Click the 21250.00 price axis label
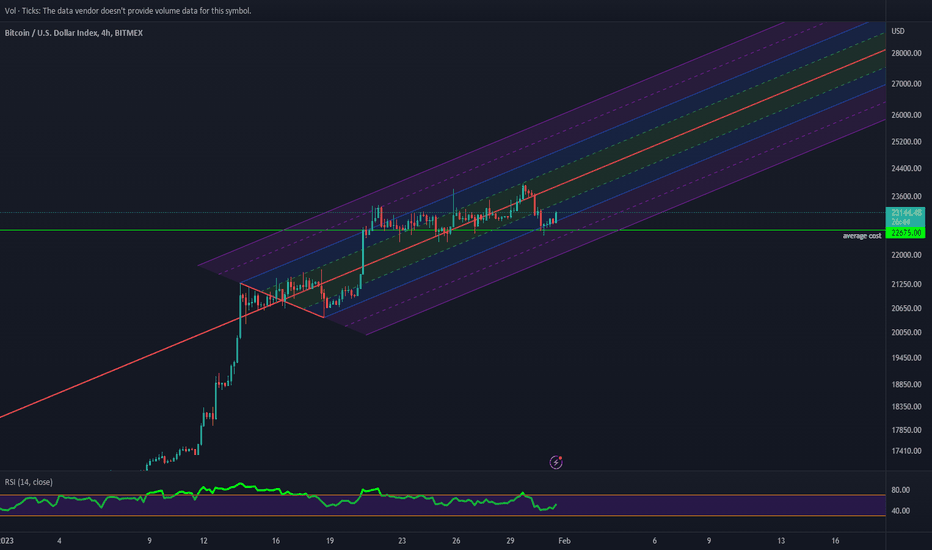This screenshot has width=932, height=550. (x=906, y=284)
